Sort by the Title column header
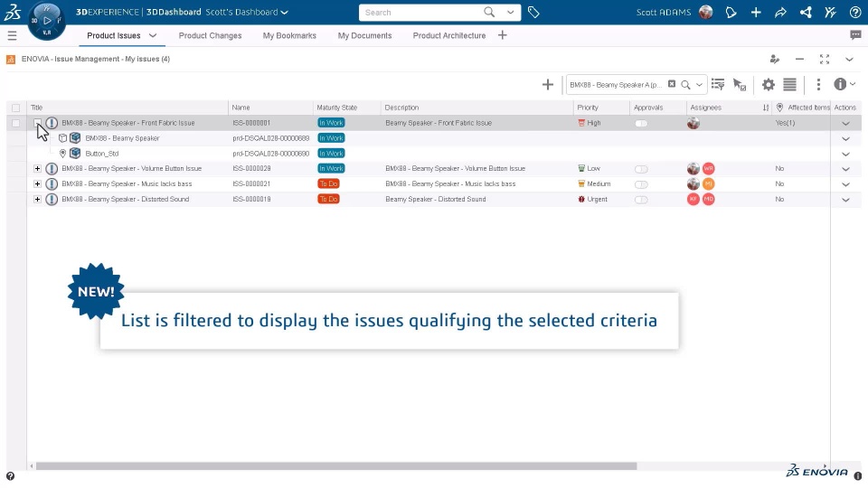This screenshot has height=488, width=868. click(x=36, y=108)
